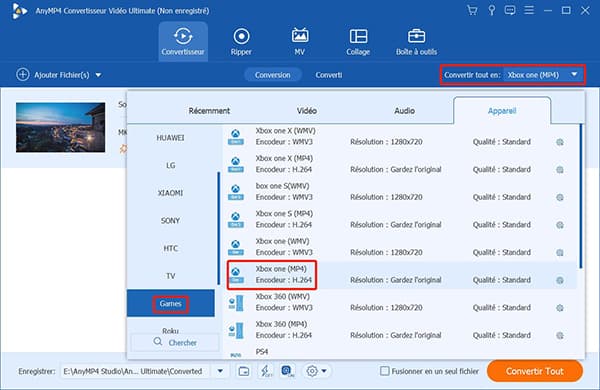
Task: Select Games device category
Action: [x=170, y=304]
